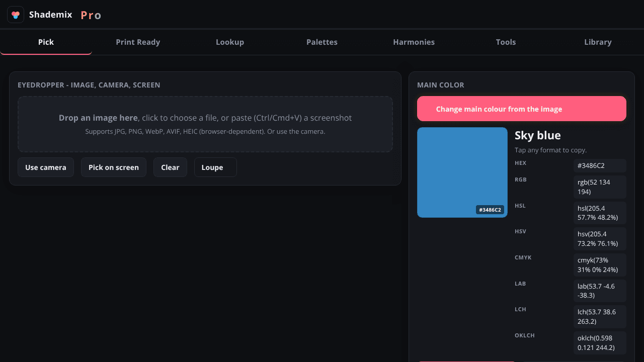Copy the lab(53.7 -4.6 -38.3) value
Viewport: 644px width, 362px height.
(600, 291)
